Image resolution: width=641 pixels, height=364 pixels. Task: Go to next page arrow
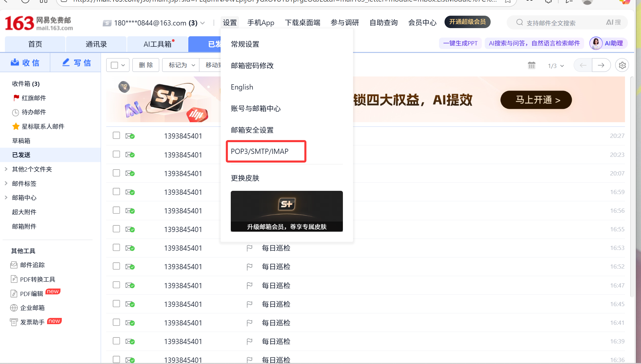(x=601, y=65)
